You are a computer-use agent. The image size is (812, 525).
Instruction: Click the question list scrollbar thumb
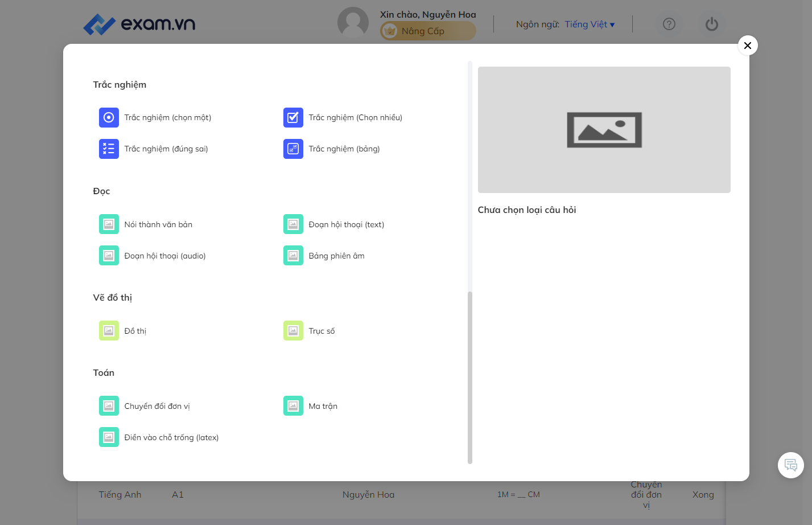click(470, 377)
